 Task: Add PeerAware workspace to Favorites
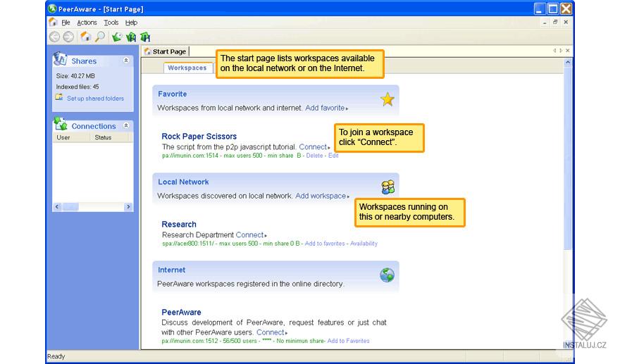[x=348, y=341]
